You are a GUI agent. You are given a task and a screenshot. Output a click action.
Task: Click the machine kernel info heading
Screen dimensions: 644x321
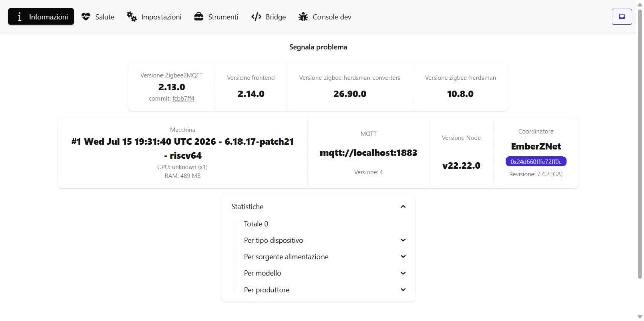183,148
